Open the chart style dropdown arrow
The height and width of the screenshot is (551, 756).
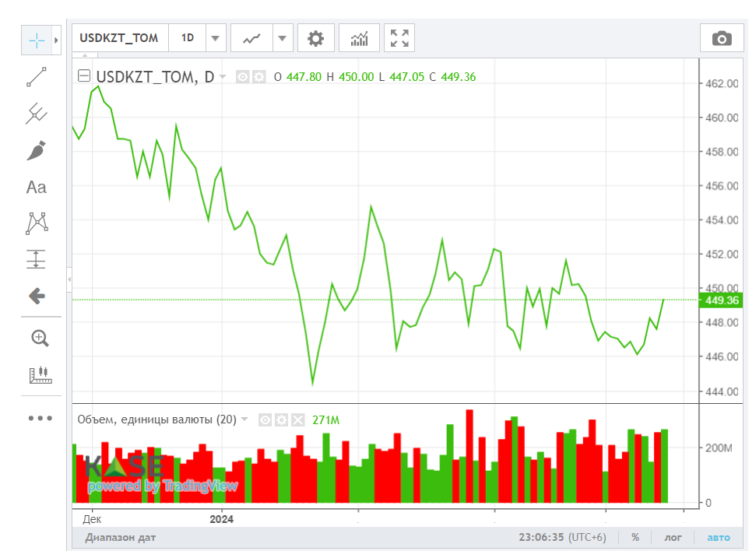click(x=283, y=38)
